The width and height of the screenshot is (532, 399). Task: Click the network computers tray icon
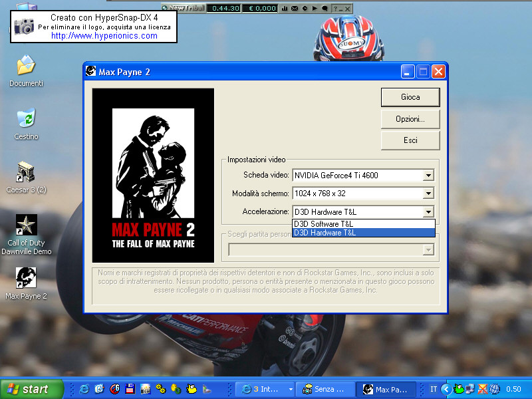(471, 389)
